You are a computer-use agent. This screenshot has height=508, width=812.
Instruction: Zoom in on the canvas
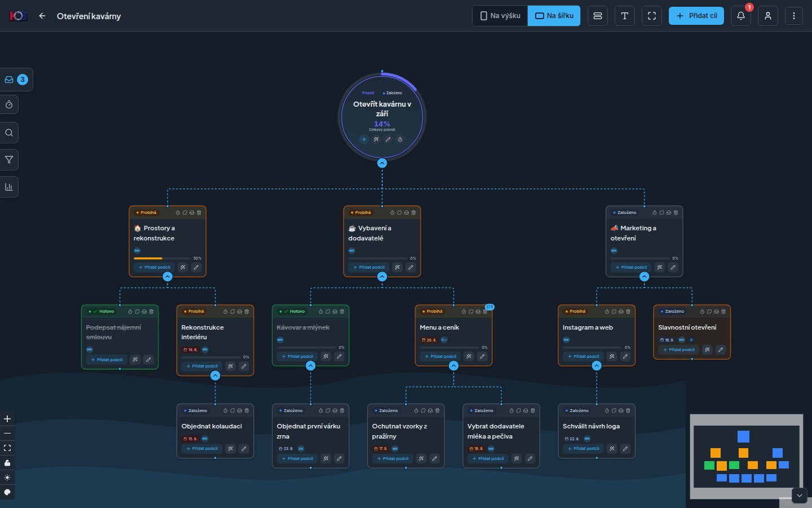[7, 419]
